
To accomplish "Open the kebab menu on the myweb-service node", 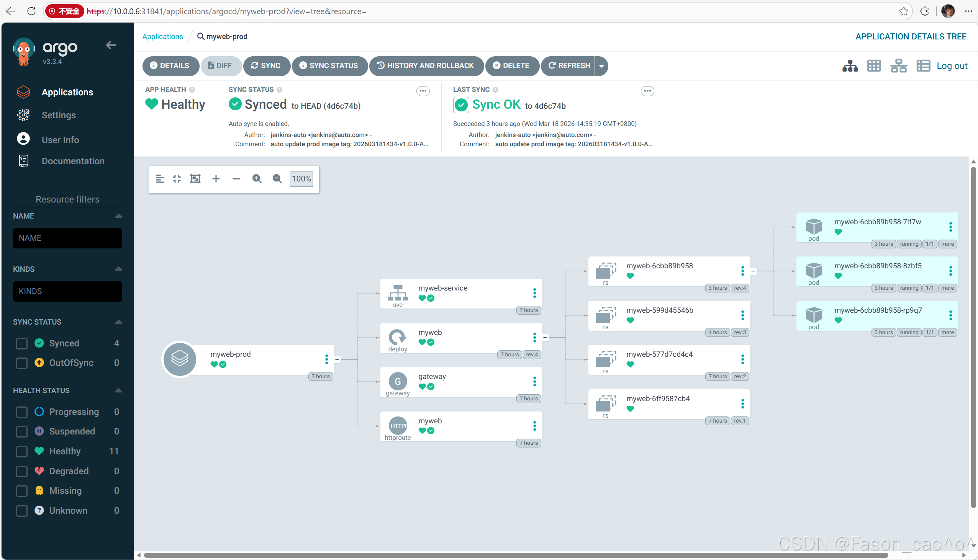I will point(534,294).
